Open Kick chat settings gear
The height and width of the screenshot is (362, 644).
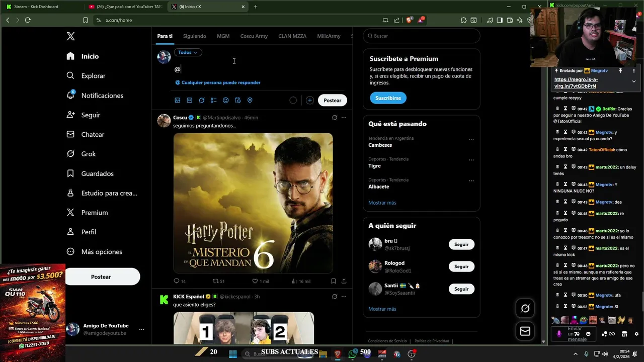(636, 334)
